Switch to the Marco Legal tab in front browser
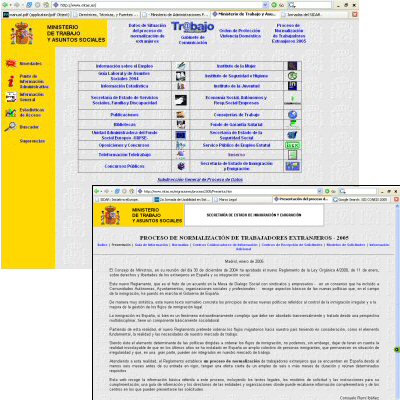The height and width of the screenshot is (400, 400). tap(242, 199)
